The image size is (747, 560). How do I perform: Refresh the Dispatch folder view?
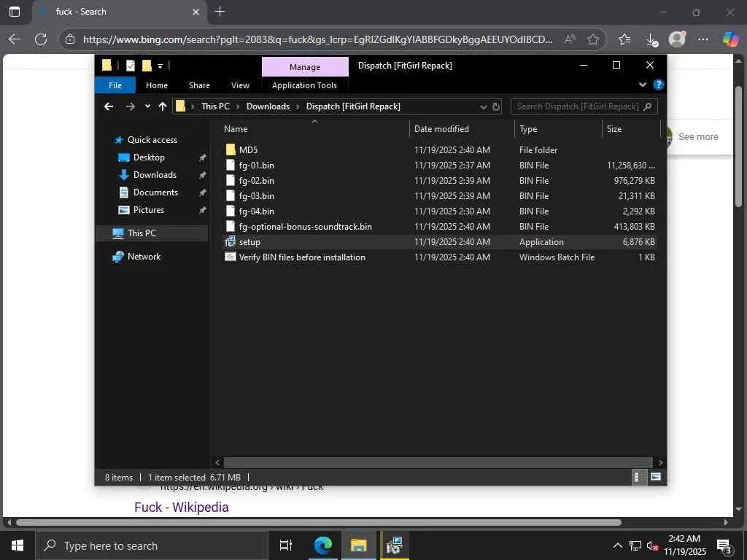click(496, 106)
